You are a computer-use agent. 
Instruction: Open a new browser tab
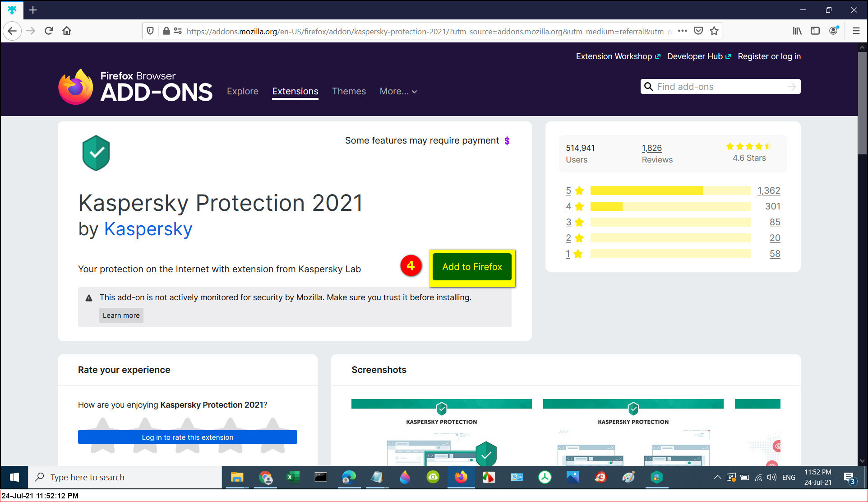click(x=33, y=10)
